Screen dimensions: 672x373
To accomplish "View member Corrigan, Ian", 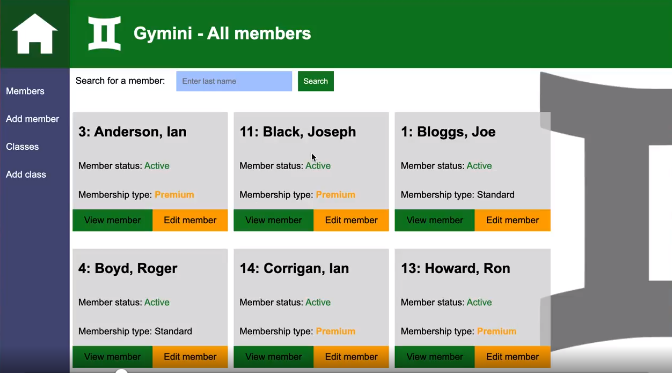I will [274, 357].
